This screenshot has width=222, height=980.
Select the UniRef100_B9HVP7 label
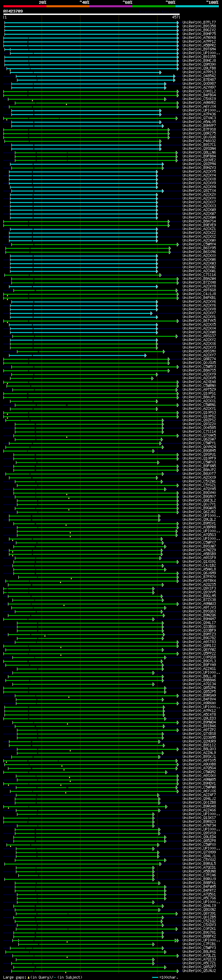pos(199,125)
